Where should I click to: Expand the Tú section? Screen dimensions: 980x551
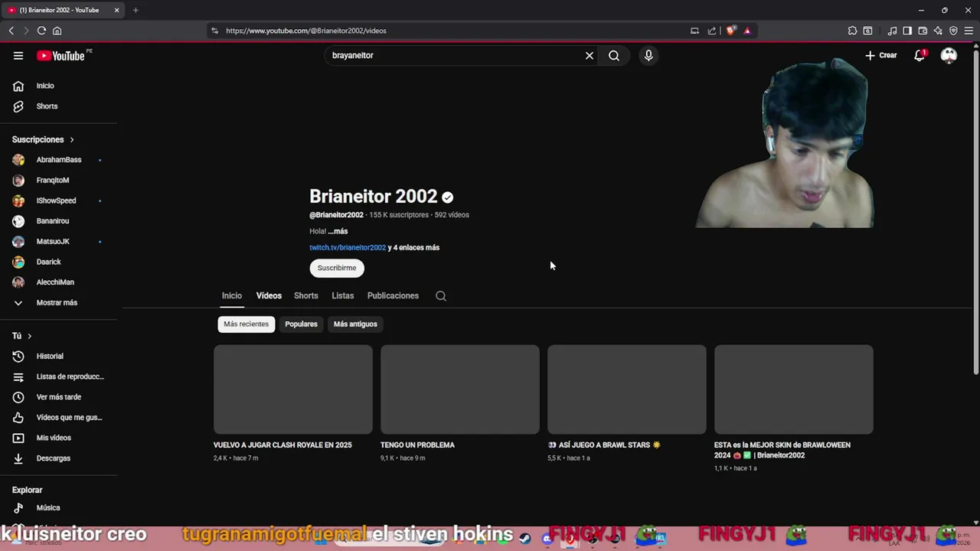click(22, 336)
